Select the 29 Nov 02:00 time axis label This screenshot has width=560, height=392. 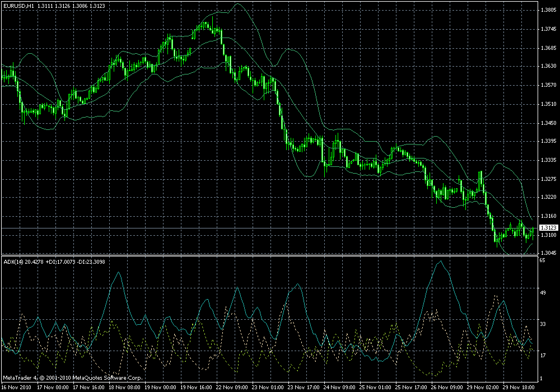[483, 388]
